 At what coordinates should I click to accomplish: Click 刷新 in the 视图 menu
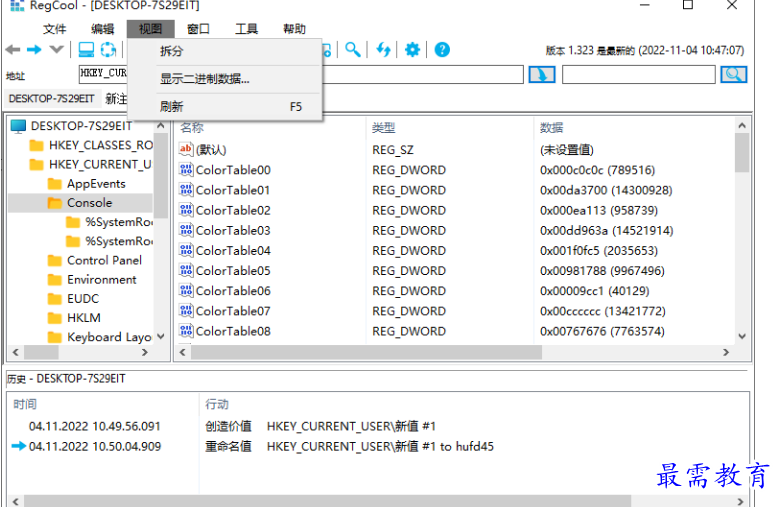pos(172,106)
